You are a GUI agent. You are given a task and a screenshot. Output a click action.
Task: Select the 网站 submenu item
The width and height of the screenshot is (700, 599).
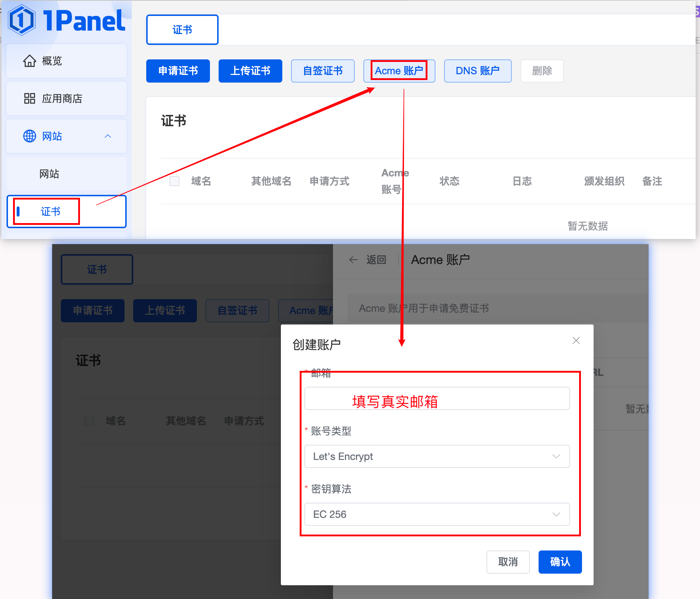[67, 174]
